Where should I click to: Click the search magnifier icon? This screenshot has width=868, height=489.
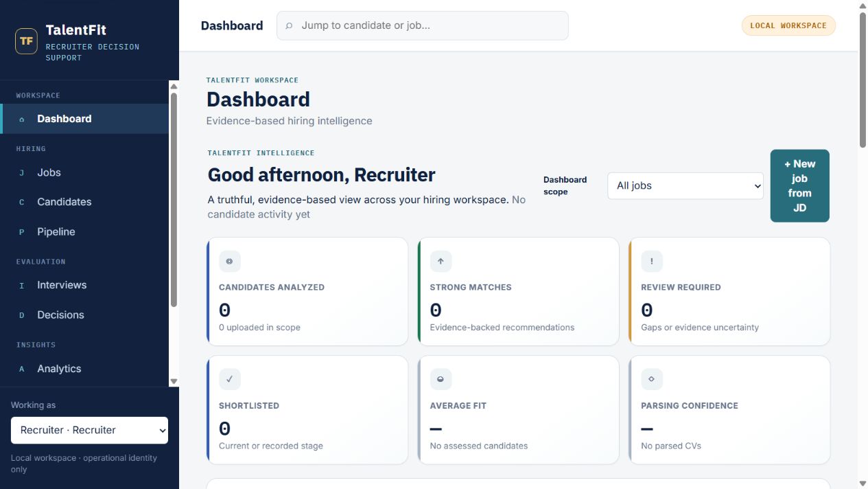[x=289, y=25]
